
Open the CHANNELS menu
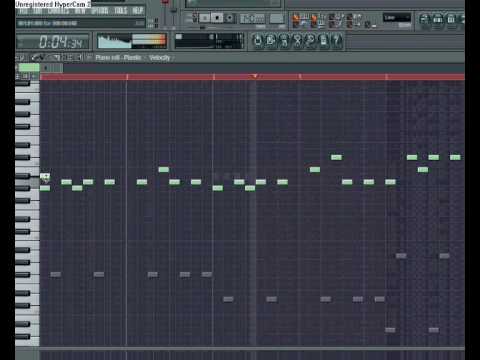[58, 11]
